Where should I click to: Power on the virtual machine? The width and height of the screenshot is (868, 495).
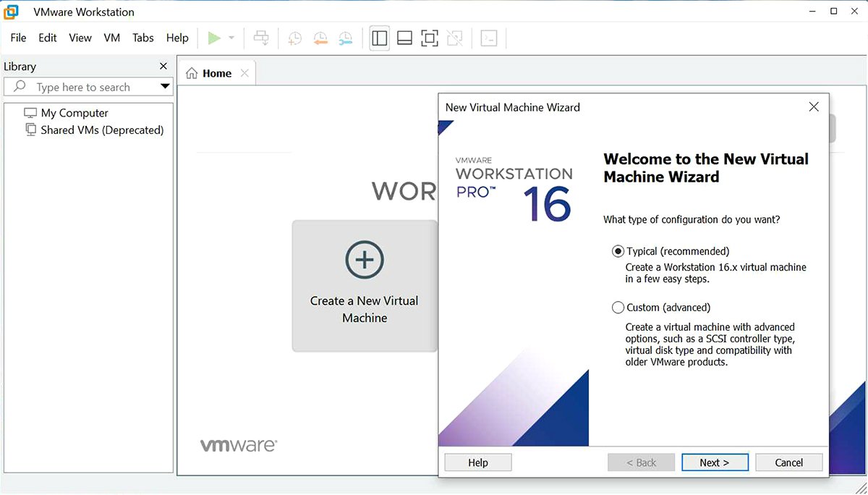213,38
